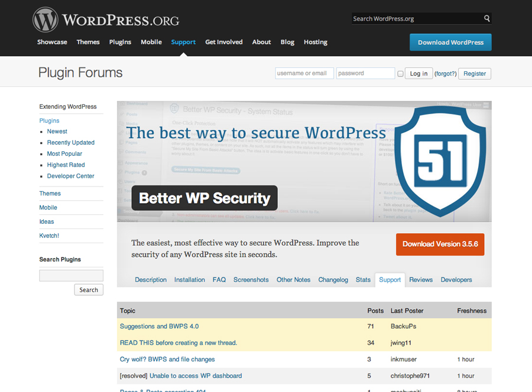Open the Newest plugins link
Image resolution: width=532 pixels, height=392 pixels.
point(57,132)
